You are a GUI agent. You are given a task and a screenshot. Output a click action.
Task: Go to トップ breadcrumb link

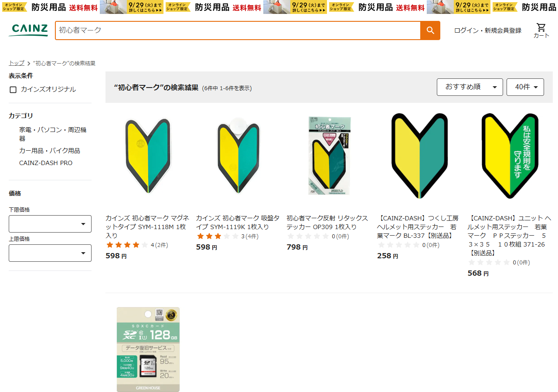(17, 63)
